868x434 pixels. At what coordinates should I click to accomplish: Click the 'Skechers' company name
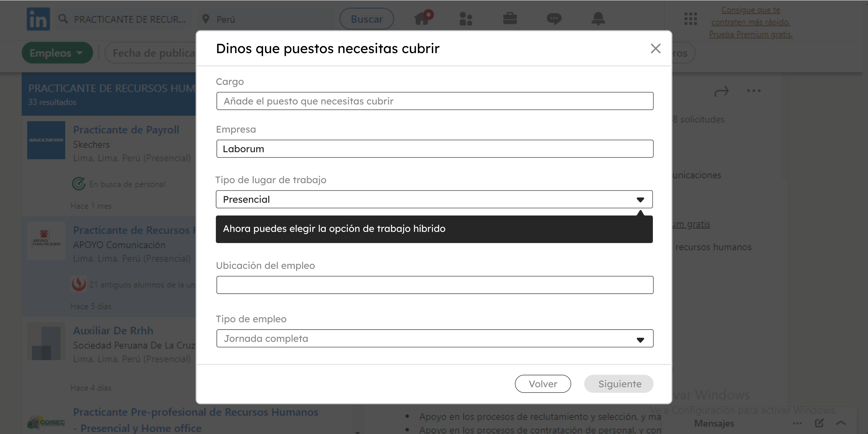click(x=91, y=144)
